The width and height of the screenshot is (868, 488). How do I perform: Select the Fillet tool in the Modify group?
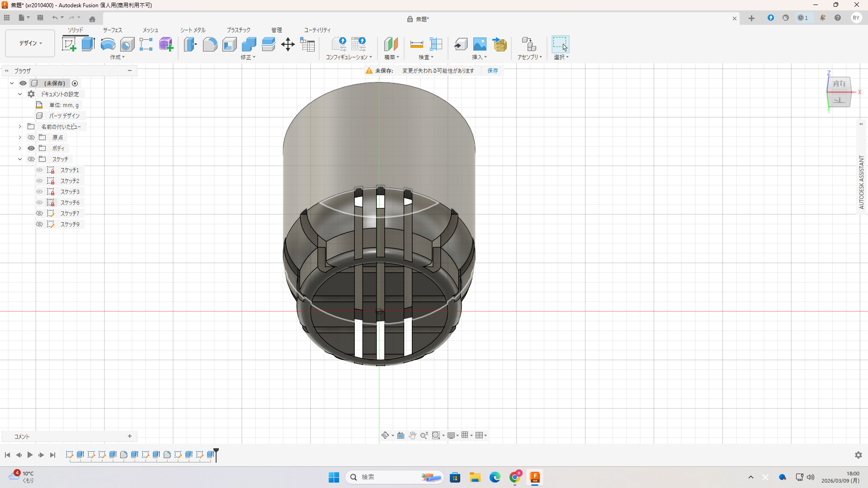pos(210,44)
